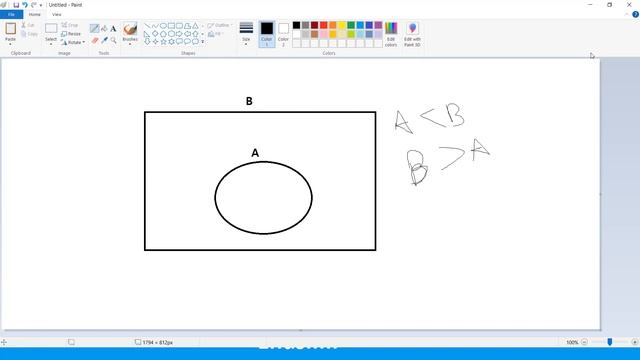Screen dimensions: 640x360
Task: Open the Edit colors dialog
Action: 391,34
